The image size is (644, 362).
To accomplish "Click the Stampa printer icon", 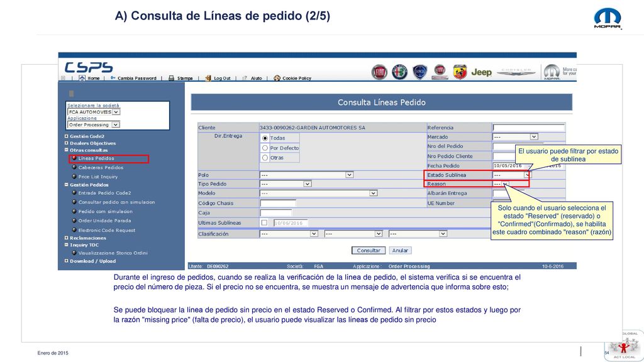I will [x=171, y=78].
